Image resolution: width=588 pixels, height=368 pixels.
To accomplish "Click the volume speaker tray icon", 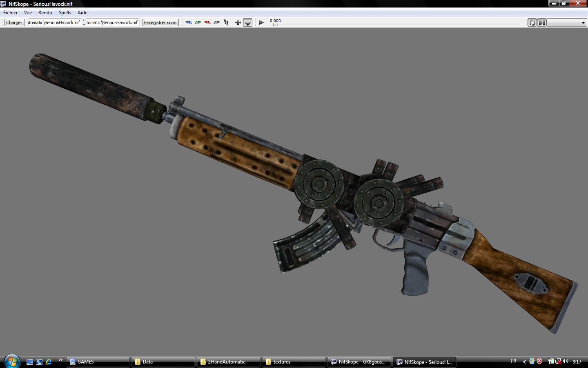I will [x=566, y=361].
